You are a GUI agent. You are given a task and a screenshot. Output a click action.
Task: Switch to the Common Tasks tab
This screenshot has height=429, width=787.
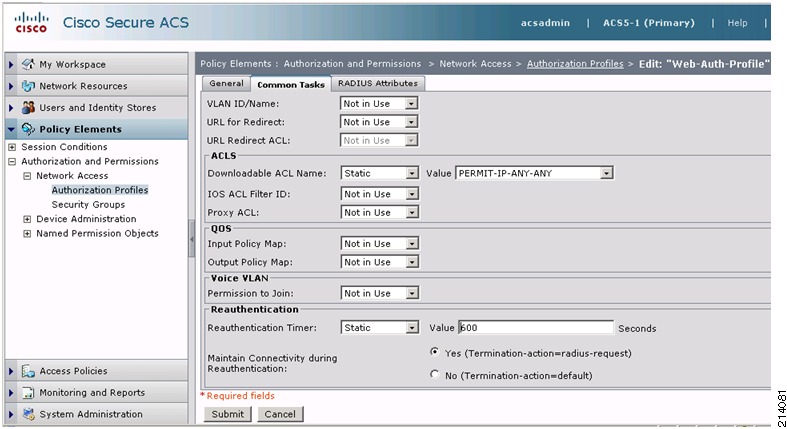(x=291, y=84)
